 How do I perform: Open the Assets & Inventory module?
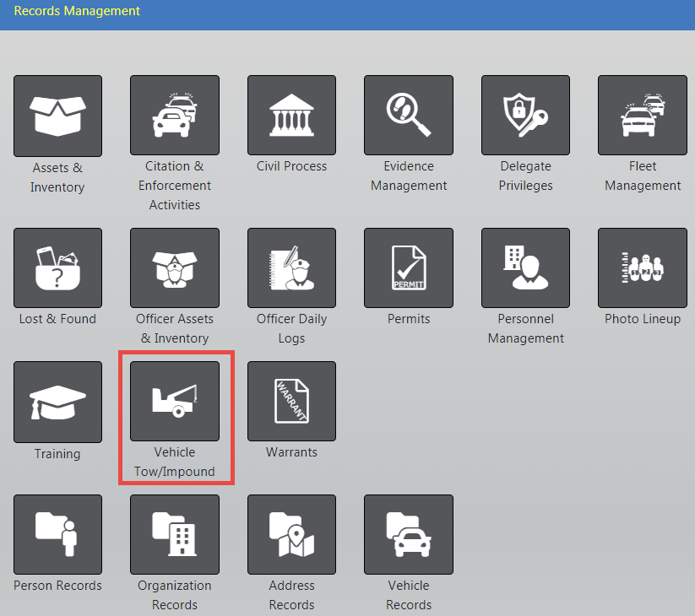57,116
